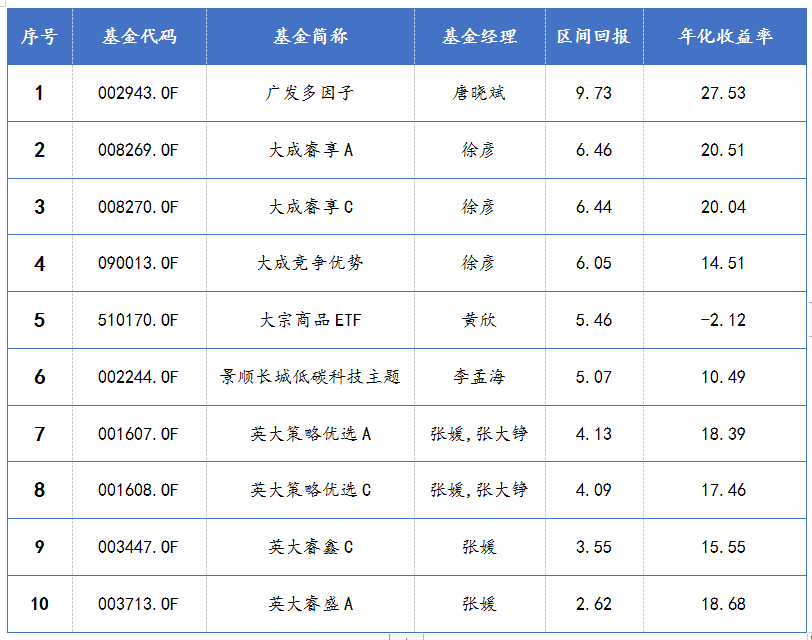Image resolution: width=812 pixels, height=640 pixels.
Task: Select the row numbered 5
Action: pos(41,319)
